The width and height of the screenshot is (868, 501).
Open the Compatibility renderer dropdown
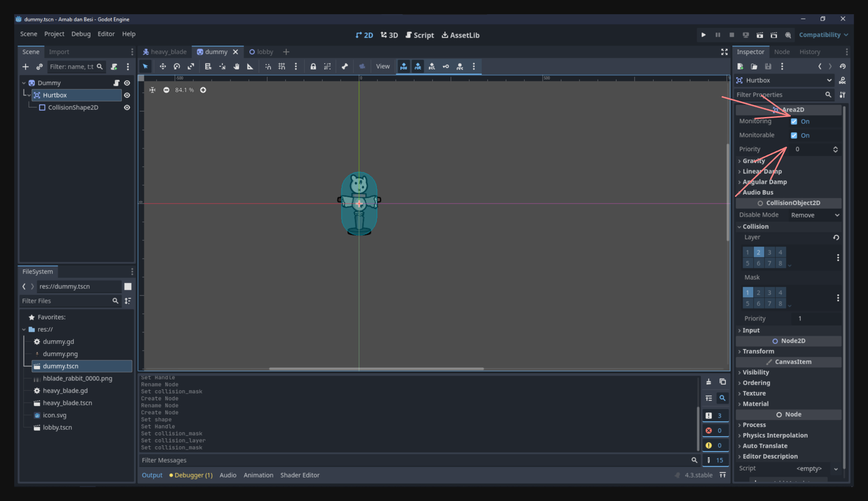823,35
